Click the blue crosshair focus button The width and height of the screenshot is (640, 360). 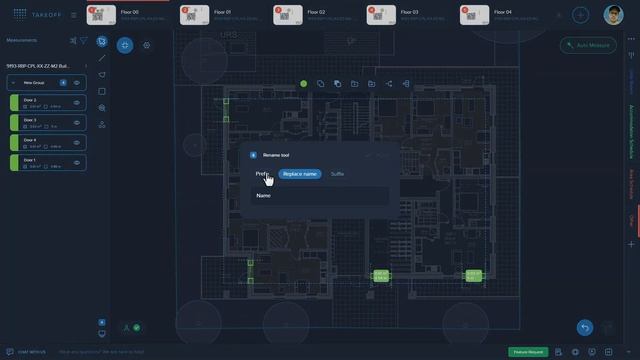(x=125, y=45)
